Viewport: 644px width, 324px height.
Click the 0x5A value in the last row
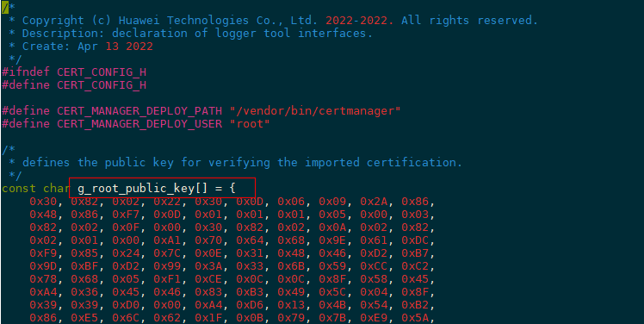click(415, 317)
